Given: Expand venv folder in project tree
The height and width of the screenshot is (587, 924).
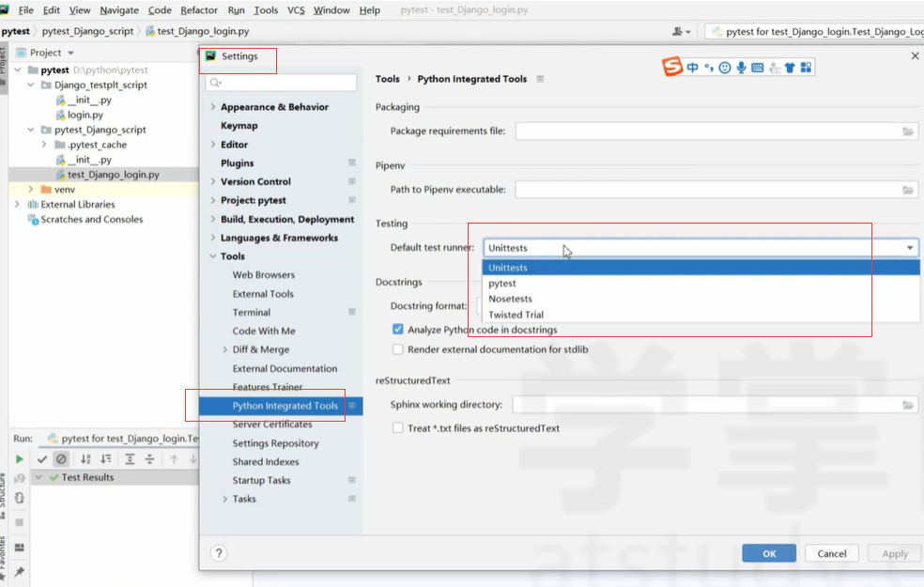Looking at the screenshot, I should [31, 189].
